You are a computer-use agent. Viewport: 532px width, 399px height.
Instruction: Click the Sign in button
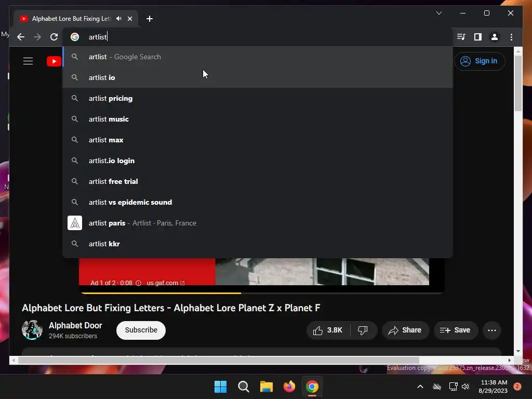pyautogui.click(x=480, y=61)
